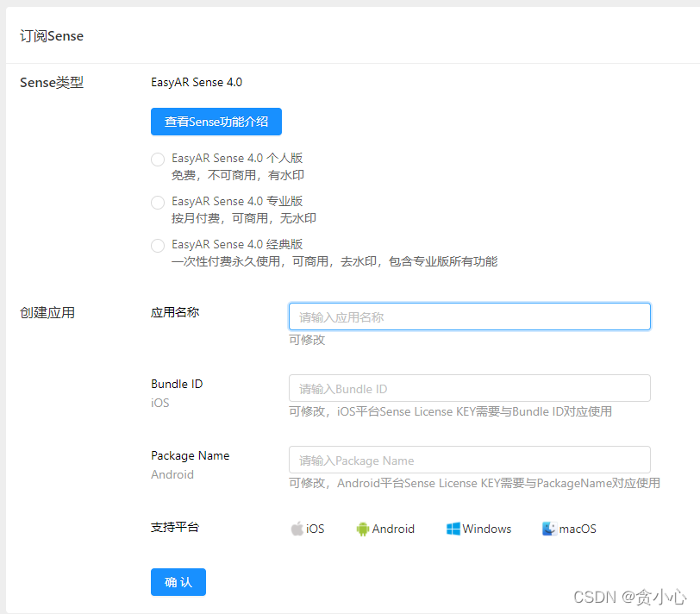The height and width of the screenshot is (614, 700).
Task: Click the 确认 confirm button
Action: tap(178, 582)
